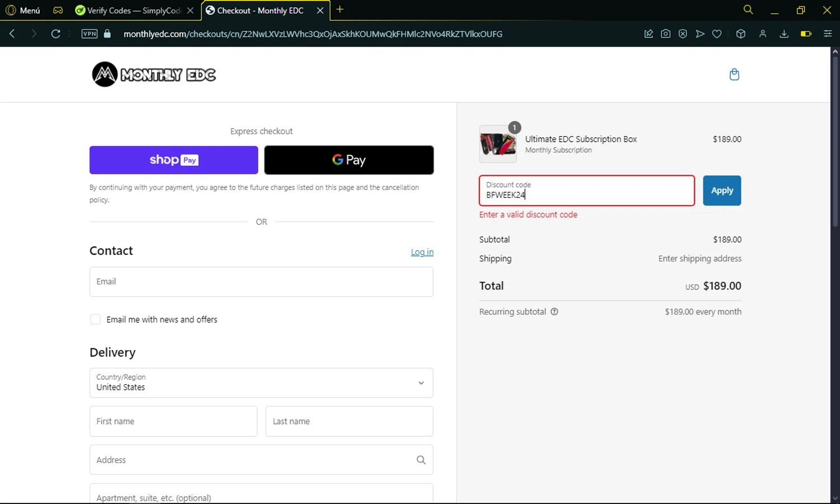The image size is (840, 504).
Task: Reload the current page
Action: click(55, 34)
